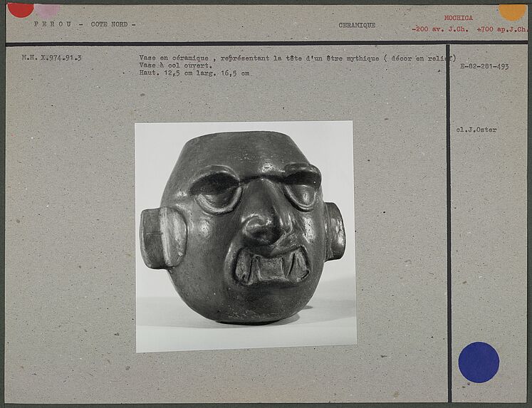The image size is (532, 408).
Task: Click the pink dot sticker
Action: click(x=47, y=11)
